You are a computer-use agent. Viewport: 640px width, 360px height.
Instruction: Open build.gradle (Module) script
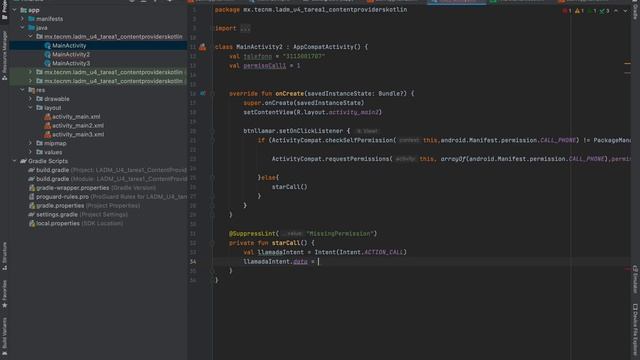(111, 179)
